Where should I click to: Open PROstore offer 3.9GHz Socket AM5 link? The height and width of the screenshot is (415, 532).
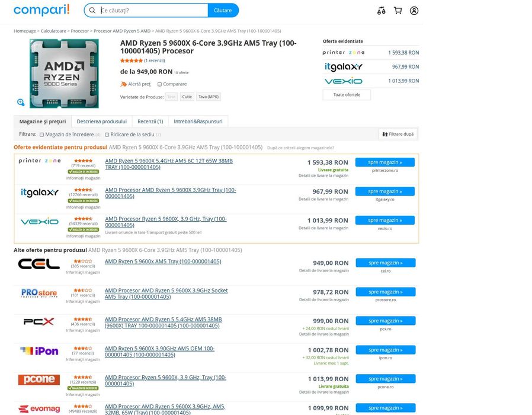166,293
